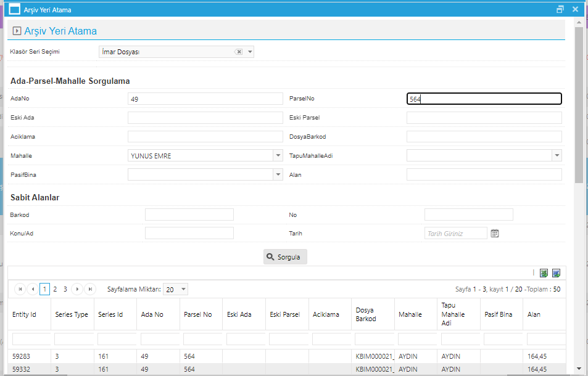This screenshot has width=588, height=376.
Task: Focus the ParselNo field containing 564
Action: (484, 99)
